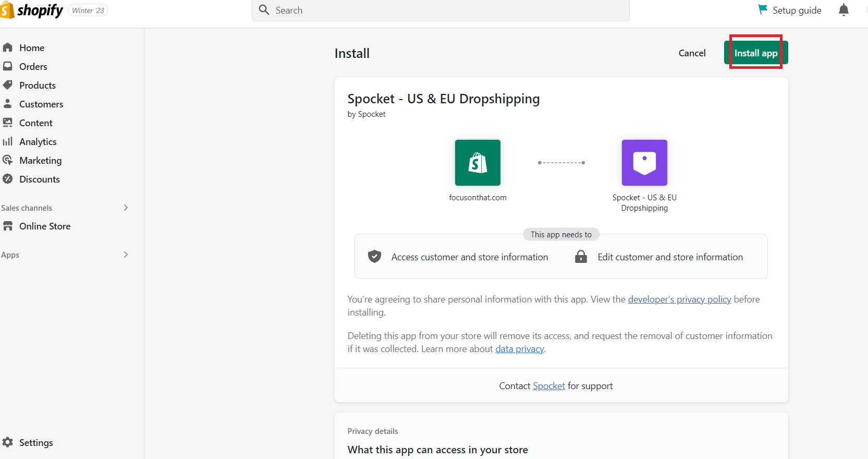The width and height of the screenshot is (868, 459).
Task: Click the Sales channels heading
Action: click(27, 208)
